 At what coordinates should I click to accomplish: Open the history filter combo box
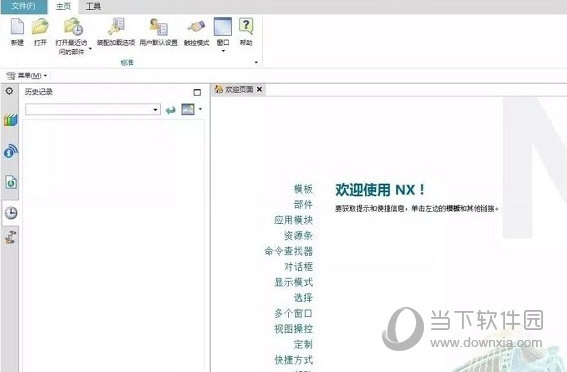point(93,109)
